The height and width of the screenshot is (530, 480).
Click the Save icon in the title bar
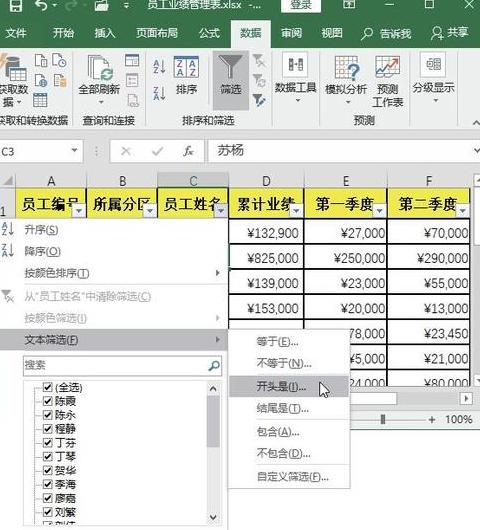click(x=16, y=5)
